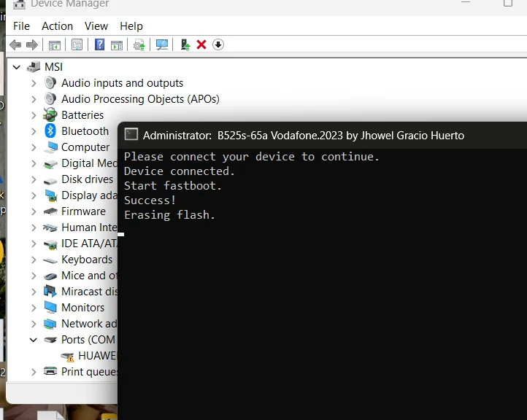Select the Human Interface Devices item

pyautogui.click(x=89, y=227)
